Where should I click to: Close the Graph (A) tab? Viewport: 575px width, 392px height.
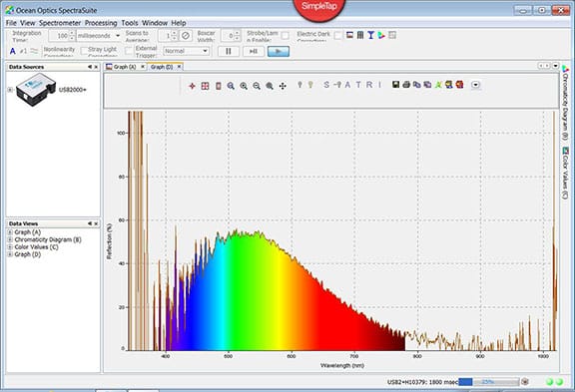143,67
